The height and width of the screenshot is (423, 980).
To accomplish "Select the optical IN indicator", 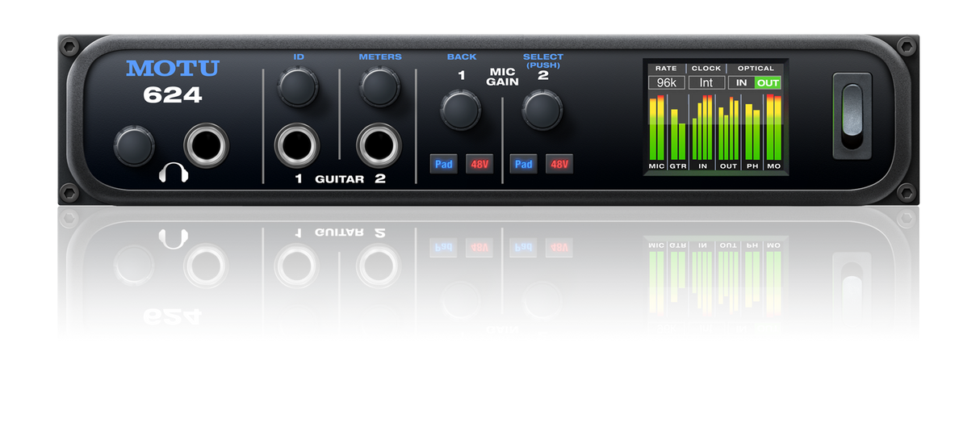I will 741,82.
